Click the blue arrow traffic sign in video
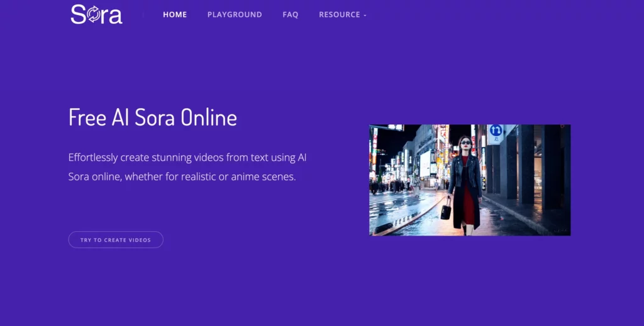The width and height of the screenshot is (644, 326). (496, 132)
